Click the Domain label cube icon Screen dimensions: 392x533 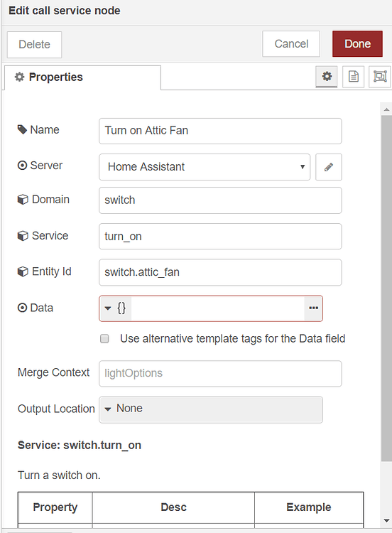click(x=23, y=200)
